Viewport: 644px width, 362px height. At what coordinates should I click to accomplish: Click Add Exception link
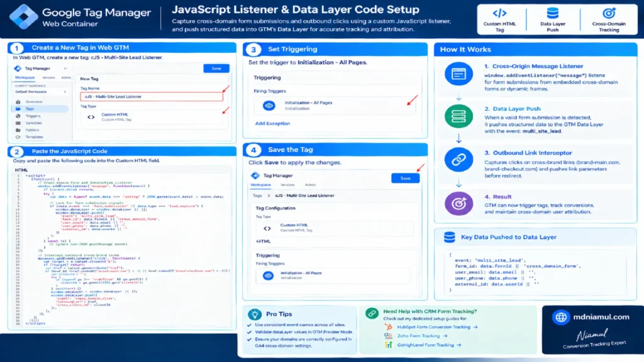pyautogui.click(x=272, y=124)
